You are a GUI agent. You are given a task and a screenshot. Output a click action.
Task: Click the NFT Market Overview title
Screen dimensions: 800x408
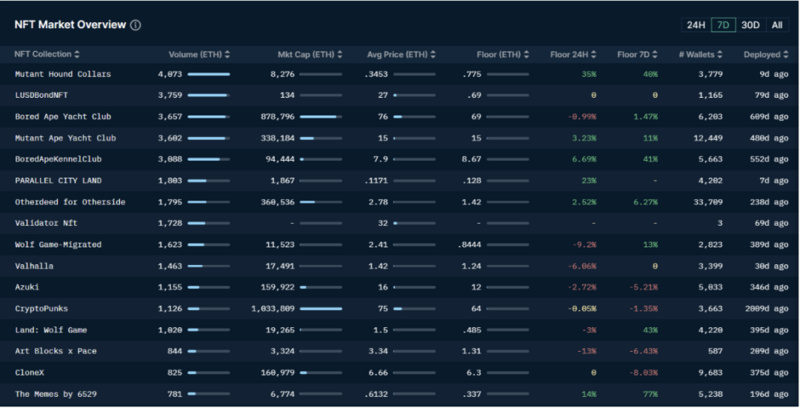pyautogui.click(x=70, y=24)
